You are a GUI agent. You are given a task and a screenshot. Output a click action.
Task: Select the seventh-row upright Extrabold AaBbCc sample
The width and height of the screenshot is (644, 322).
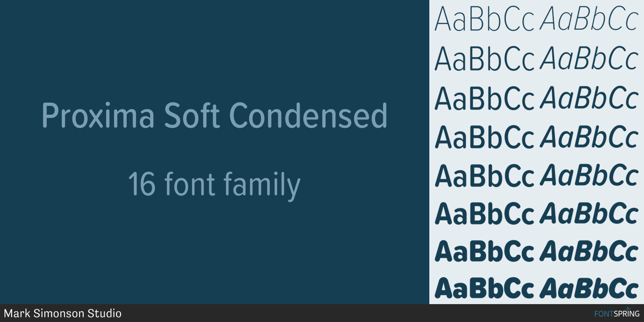[484, 251]
